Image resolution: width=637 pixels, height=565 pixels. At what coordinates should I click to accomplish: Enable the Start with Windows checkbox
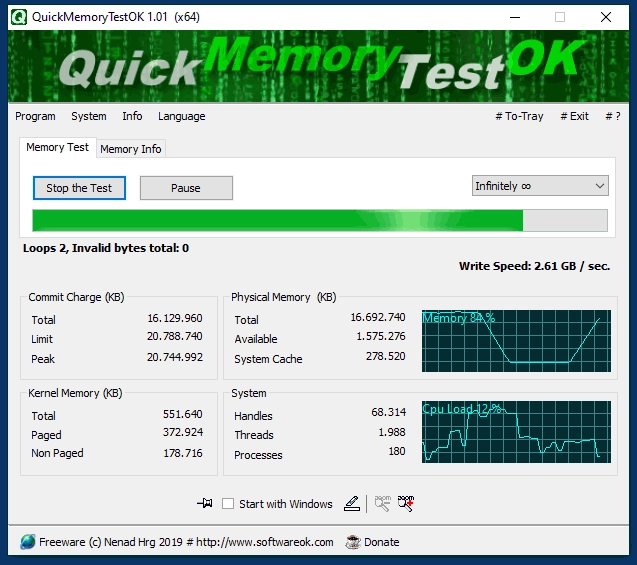click(228, 504)
